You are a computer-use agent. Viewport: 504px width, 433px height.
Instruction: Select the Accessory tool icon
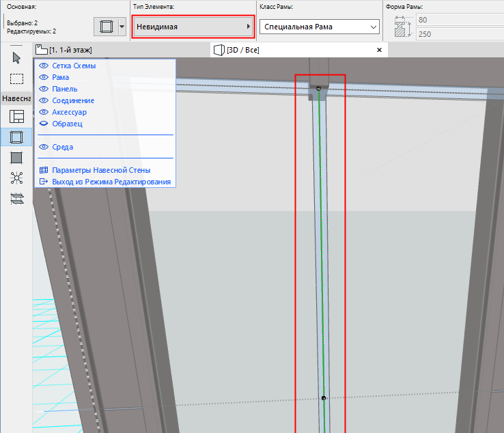point(16,199)
